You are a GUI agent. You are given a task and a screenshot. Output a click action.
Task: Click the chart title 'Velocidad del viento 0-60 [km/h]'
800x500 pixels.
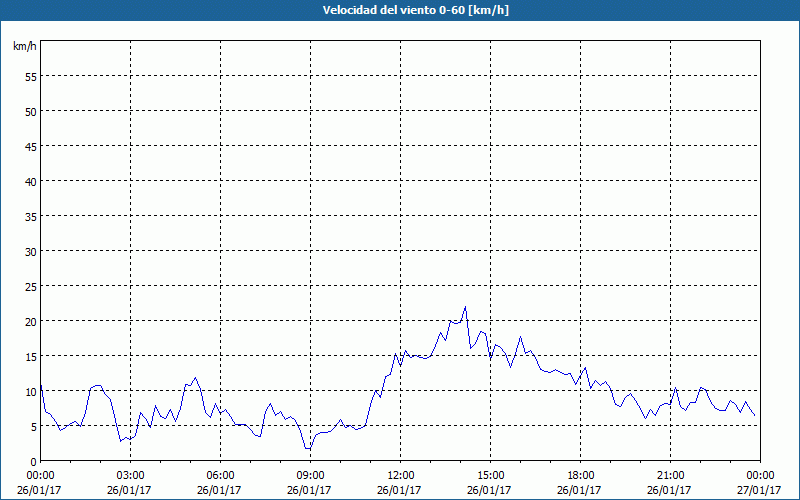415,10
